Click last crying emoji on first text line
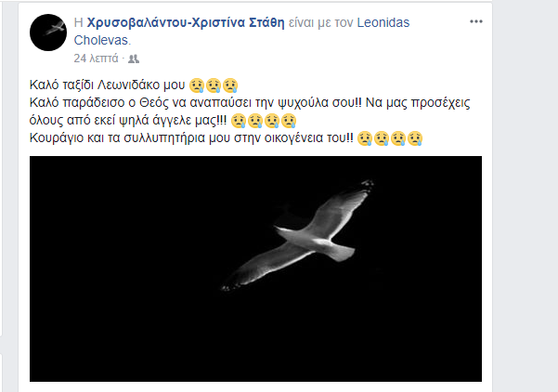558x392 pixels. pyautogui.click(x=230, y=85)
